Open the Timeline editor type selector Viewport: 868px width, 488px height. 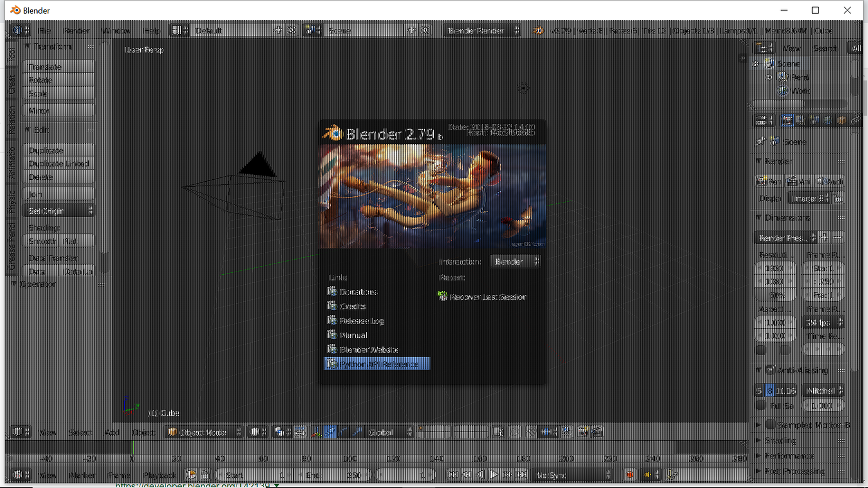(21, 475)
